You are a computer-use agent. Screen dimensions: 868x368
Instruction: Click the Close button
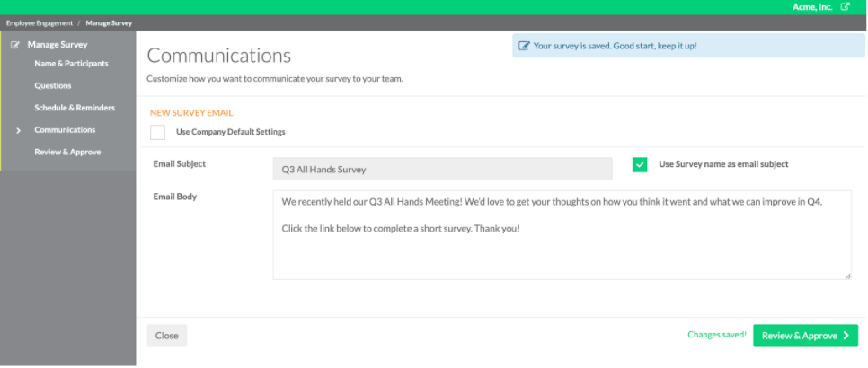point(166,336)
